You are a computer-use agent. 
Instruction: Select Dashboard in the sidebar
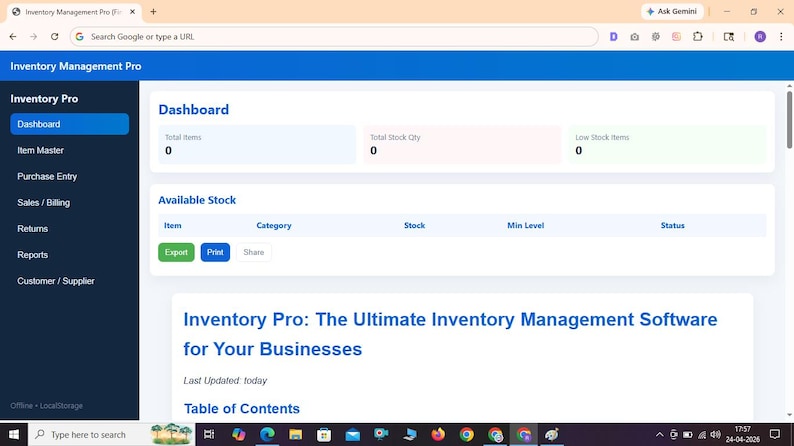69,124
